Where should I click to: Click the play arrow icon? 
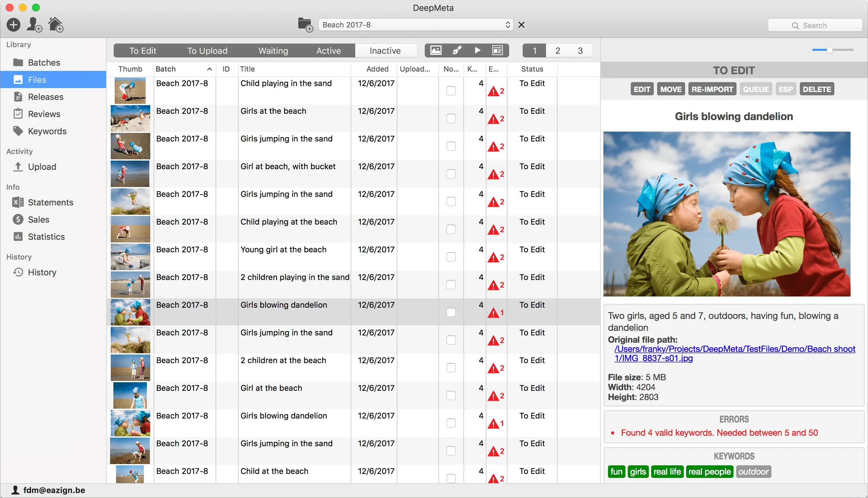point(477,50)
